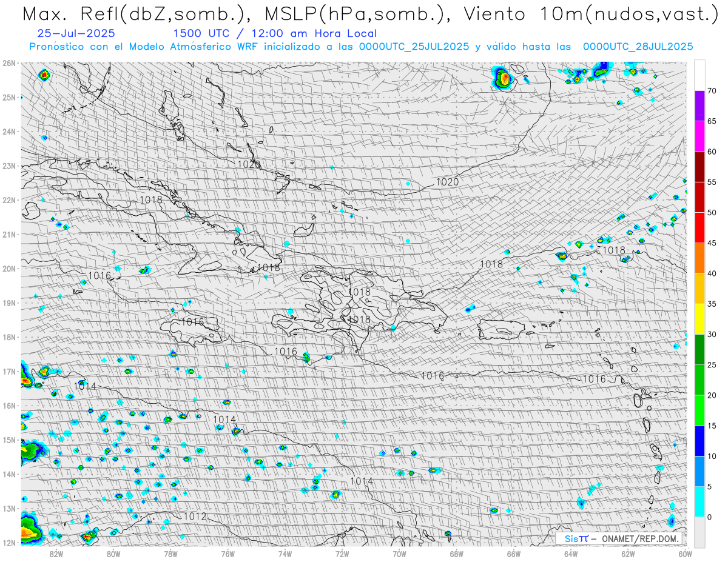Click the Jamaica island outline on map
The width and height of the screenshot is (728, 562).
point(192,329)
